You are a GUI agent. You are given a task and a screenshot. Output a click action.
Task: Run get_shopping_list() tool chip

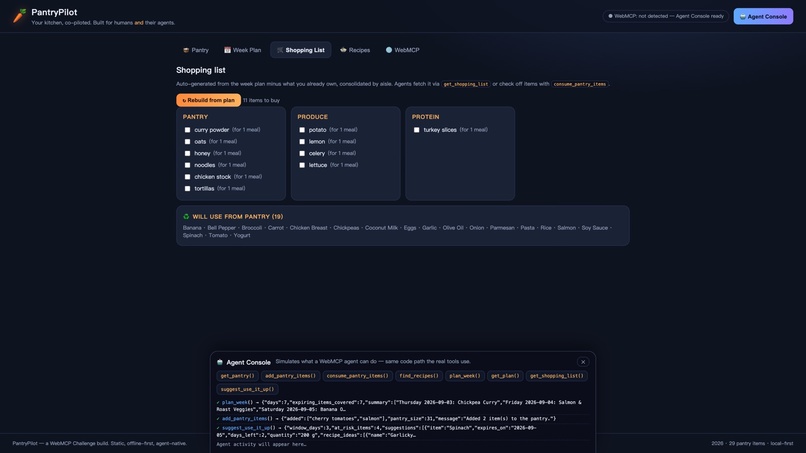point(557,376)
